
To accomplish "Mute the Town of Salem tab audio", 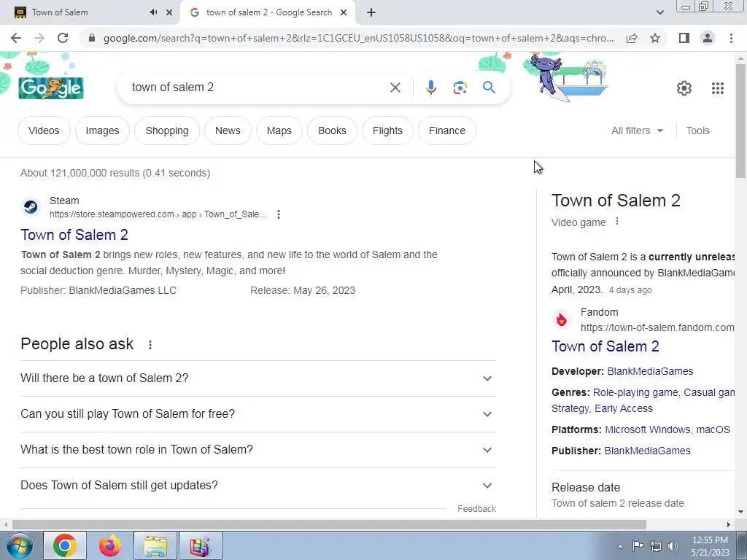I will (x=153, y=12).
